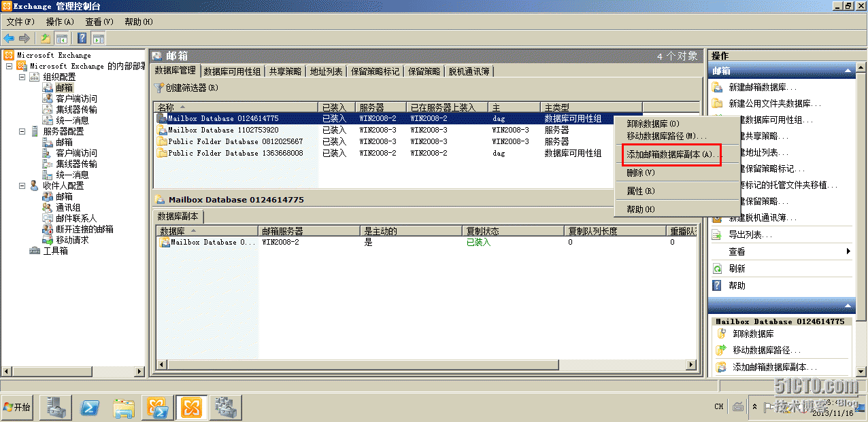Choose 移动数据库路径(M) in context menu

(x=667, y=137)
